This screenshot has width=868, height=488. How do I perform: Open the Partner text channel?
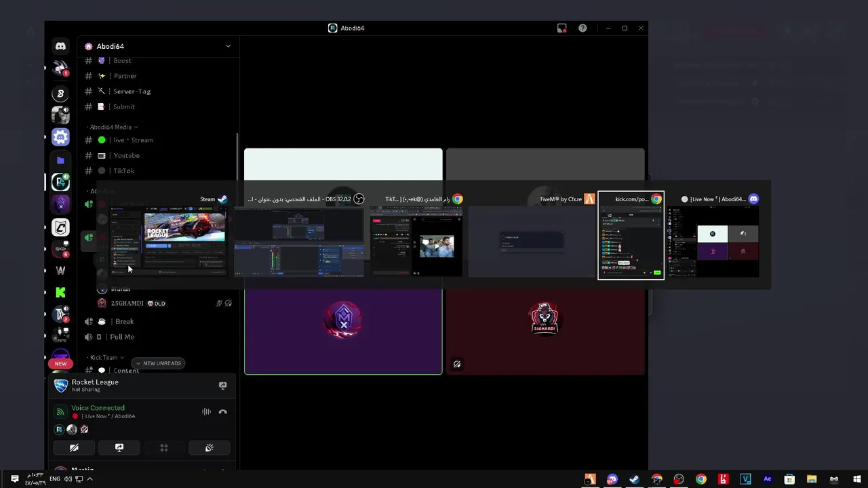tap(157, 76)
